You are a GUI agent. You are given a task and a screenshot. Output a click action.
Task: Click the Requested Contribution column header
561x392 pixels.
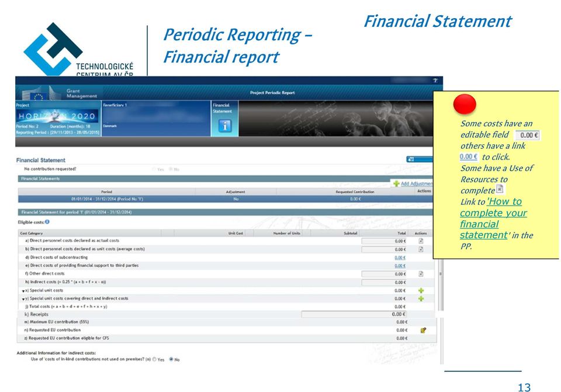[x=355, y=192]
